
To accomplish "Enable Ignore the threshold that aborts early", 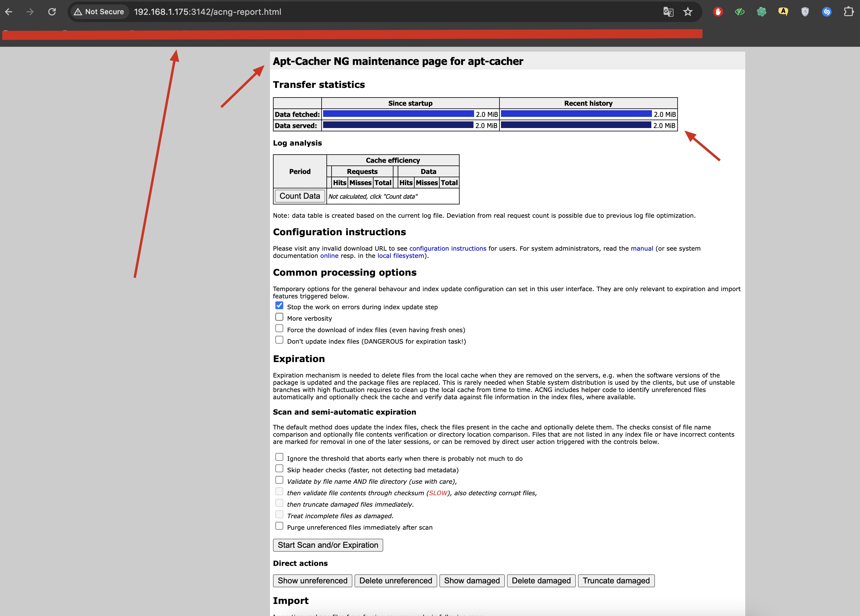I will tap(279, 457).
